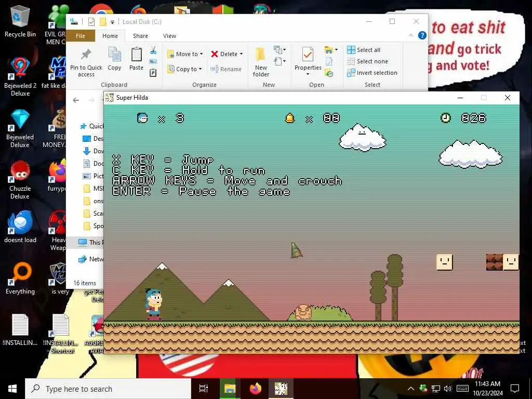Click the Task View taskbar button

coord(204,389)
